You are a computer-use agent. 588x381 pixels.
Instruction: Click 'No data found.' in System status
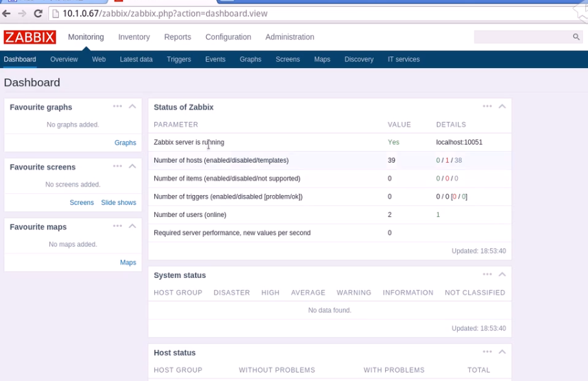pyautogui.click(x=329, y=310)
